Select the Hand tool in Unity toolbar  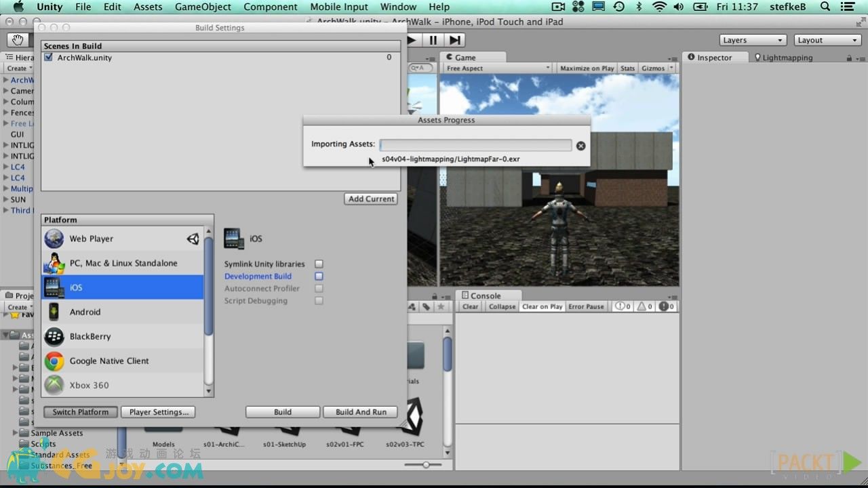pos(18,40)
